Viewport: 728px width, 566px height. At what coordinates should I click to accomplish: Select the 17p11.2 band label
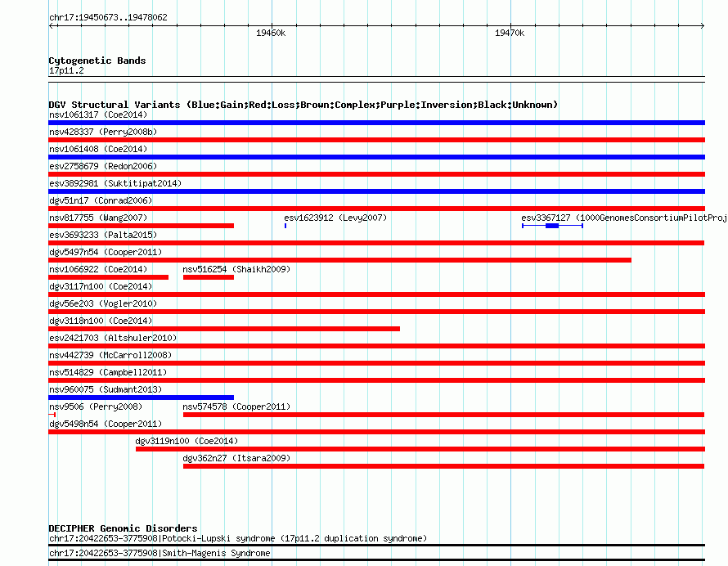coord(66,70)
